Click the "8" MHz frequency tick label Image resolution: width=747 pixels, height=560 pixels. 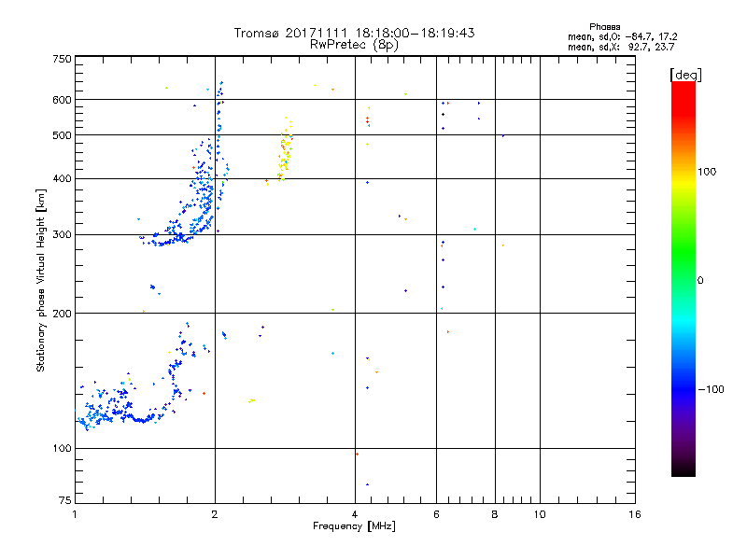(495, 514)
